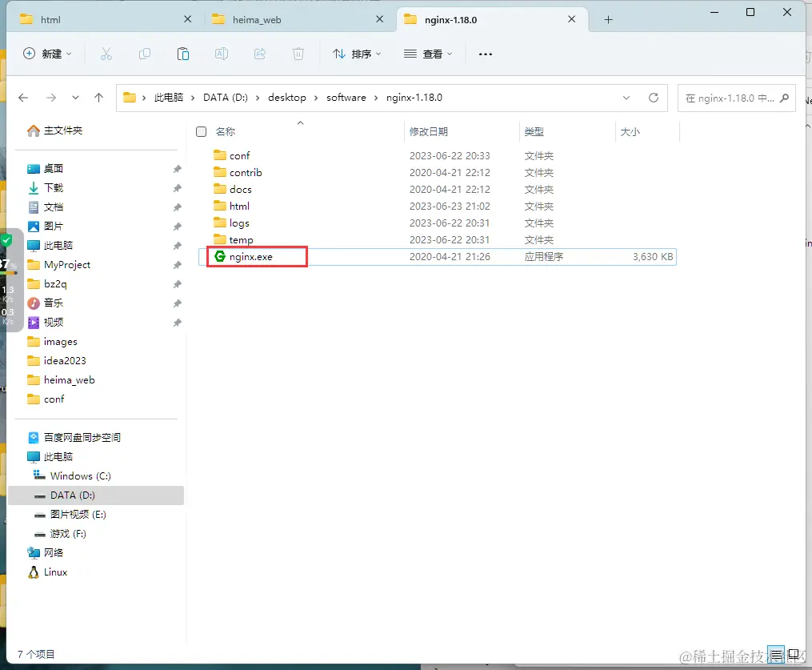This screenshot has width=812, height=670.
Task: Add a new tab with plus button
Action: [609, 20]
